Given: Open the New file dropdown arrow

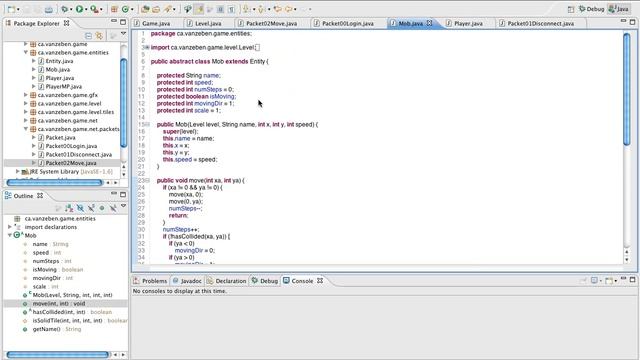Looking at the screenshot, I should (x=18, y=9).
